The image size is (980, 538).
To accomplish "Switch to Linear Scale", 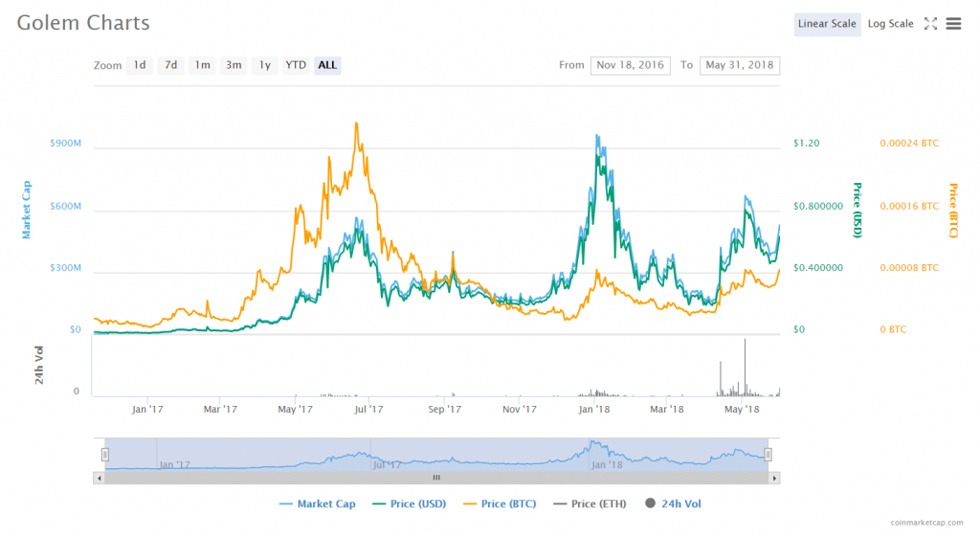I will pos(827,24).
